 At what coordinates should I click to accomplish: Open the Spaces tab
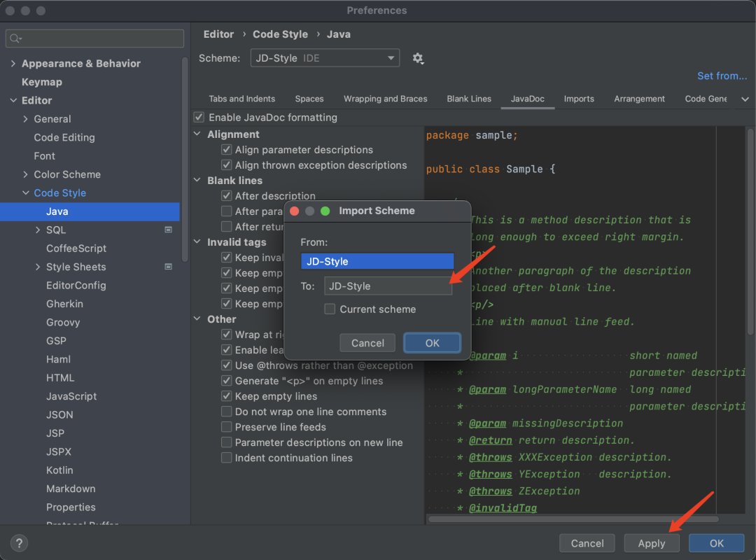(x=309, y=99)
